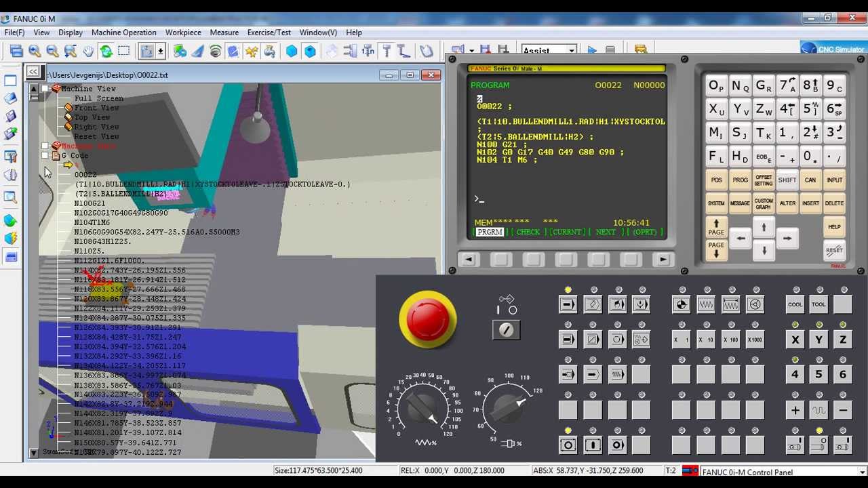Open the Workpiece menu
This screenshot has height=488, width=868.
click(x=183, y=33)
